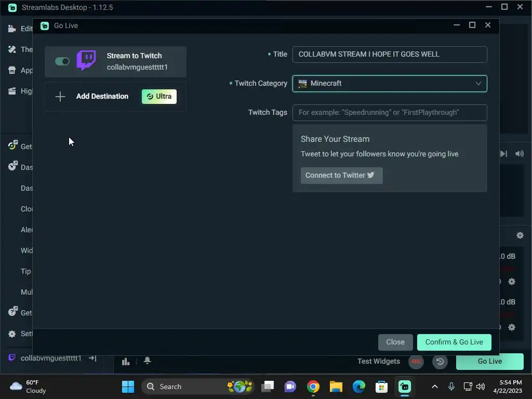Show hidden system tray icons
532x399 pixels.
435,387
